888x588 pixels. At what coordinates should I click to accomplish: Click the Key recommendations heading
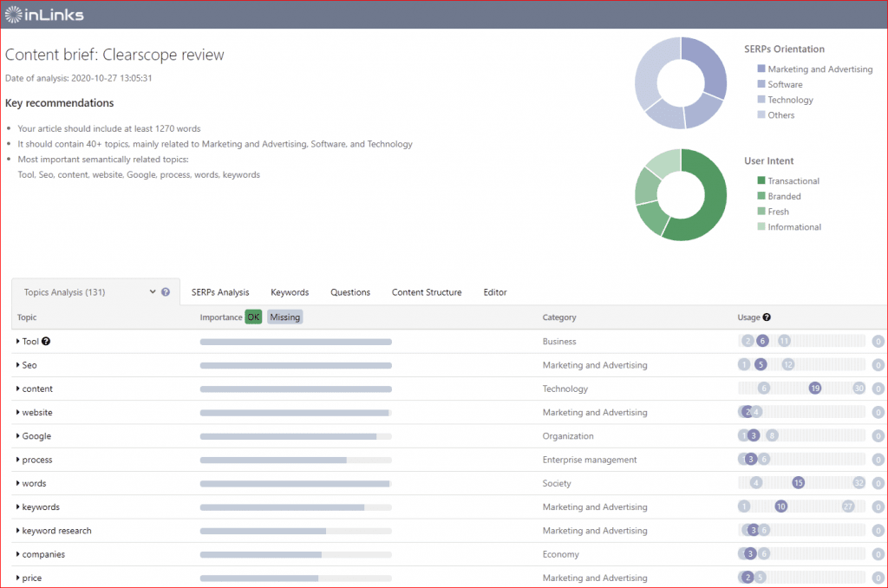(x=60, y=103)
